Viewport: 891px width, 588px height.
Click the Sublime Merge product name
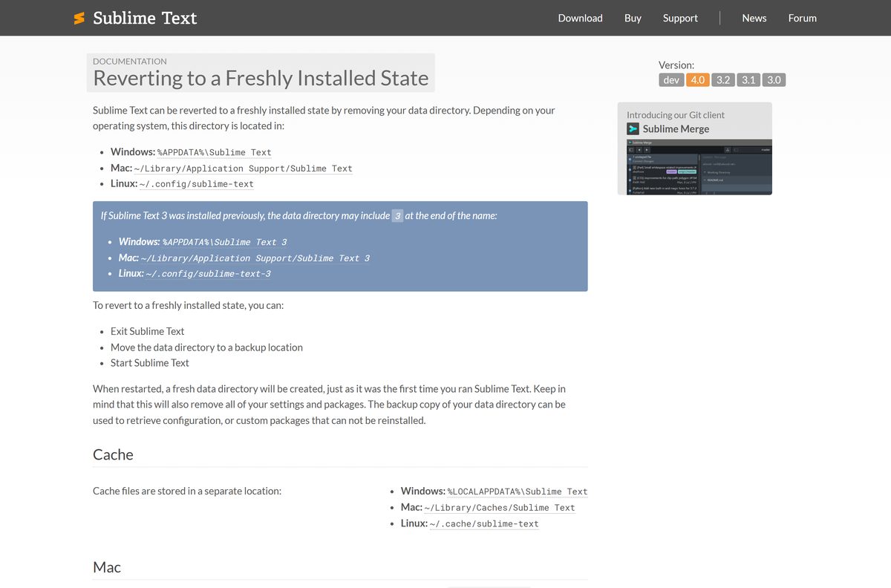tap(676, 128)
